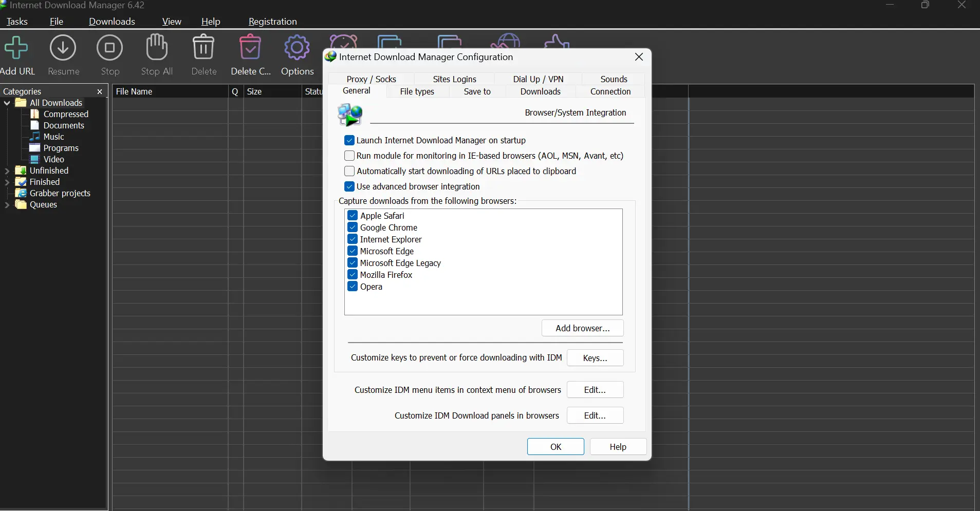980x511 pixels.
Task: Click the Help button in dialog
Action: 618,447
